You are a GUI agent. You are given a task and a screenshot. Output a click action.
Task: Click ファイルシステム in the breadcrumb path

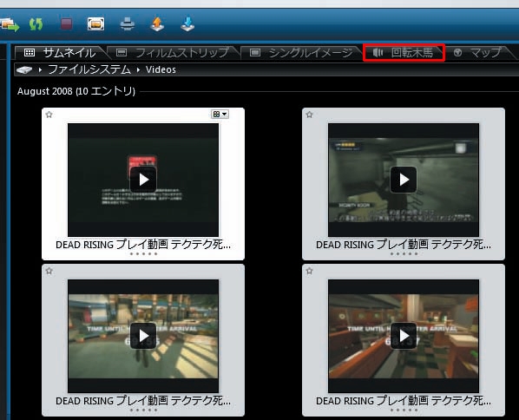[x=89, y=69]
